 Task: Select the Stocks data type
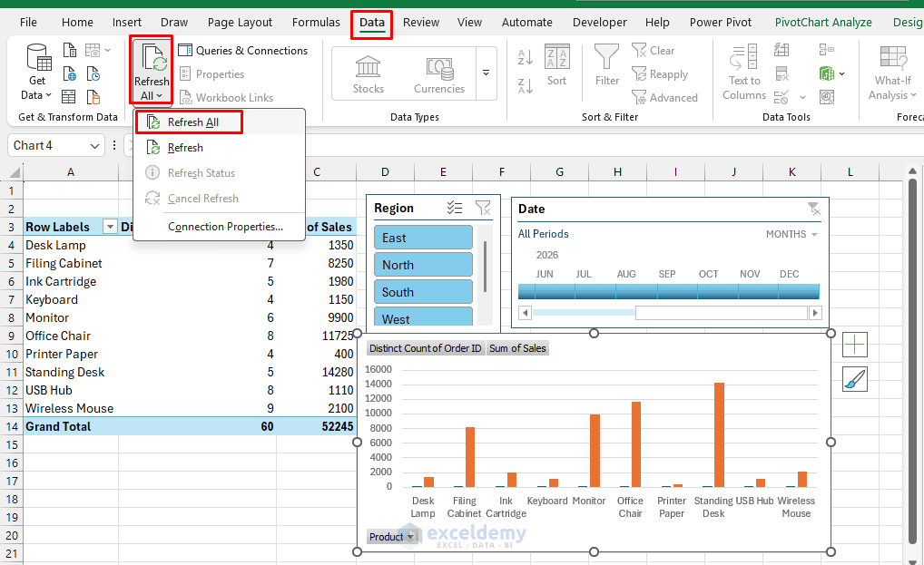[369, 74]
